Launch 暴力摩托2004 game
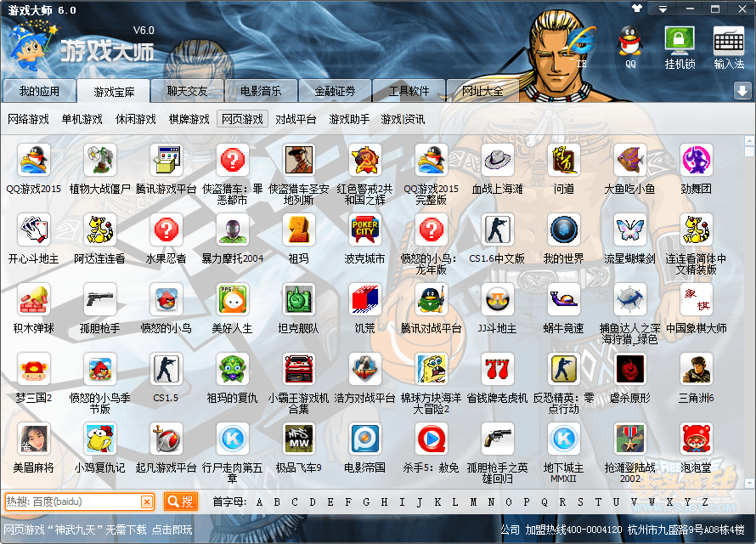The height and width of the screenshot is (544, 756). tap(233, 229)
